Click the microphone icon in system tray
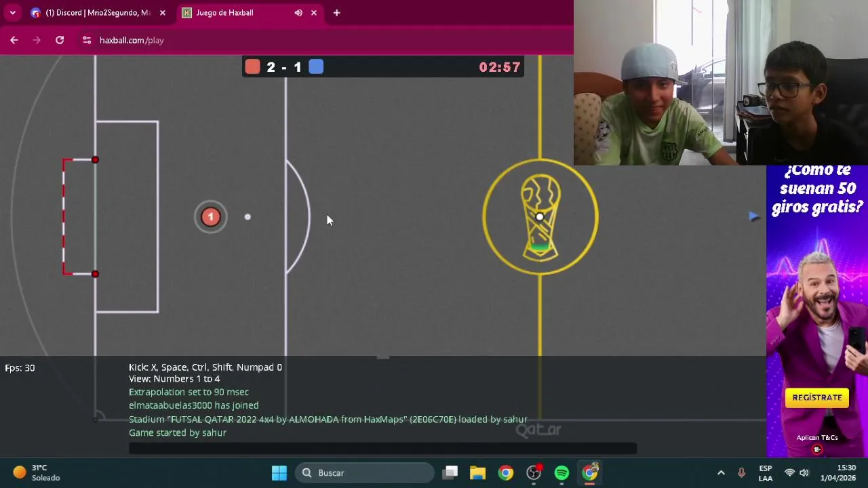Image resolution: width=868 pixels, height=488 pixels. coord(741,473)
